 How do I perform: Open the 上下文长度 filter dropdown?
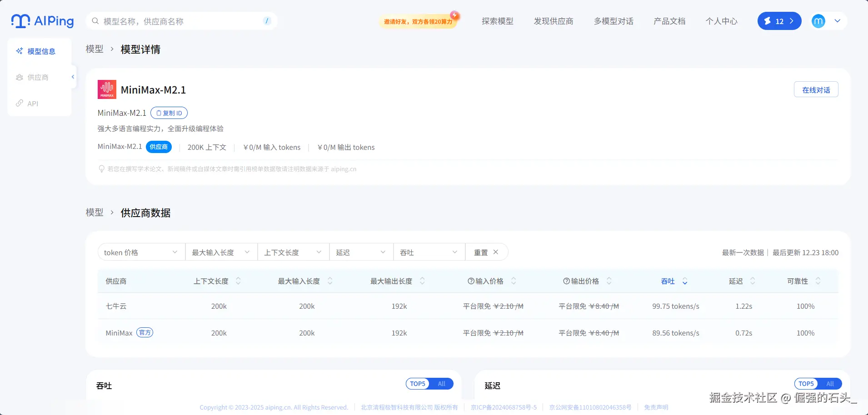point(294,252)
